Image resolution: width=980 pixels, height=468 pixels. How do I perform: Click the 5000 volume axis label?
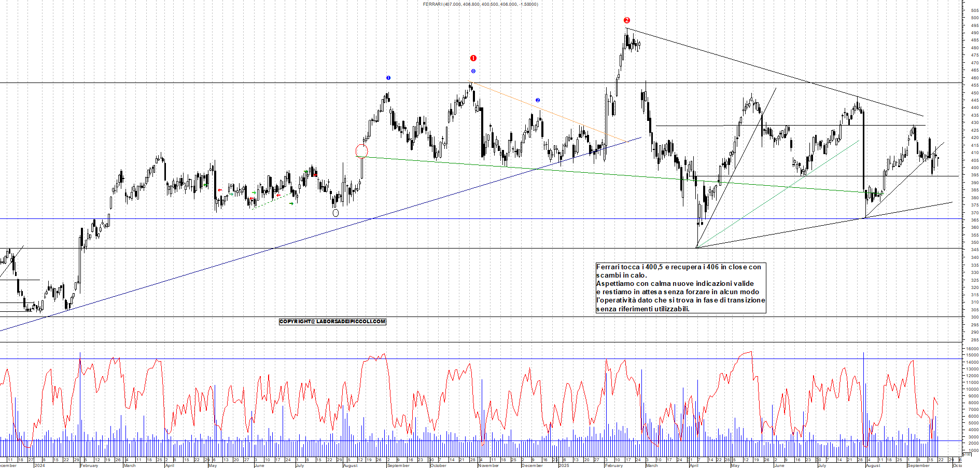[x=974, y=423]
